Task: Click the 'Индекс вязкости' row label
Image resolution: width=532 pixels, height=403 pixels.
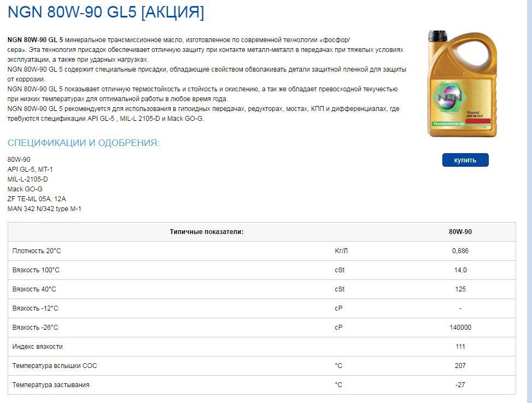Action: (38, 347)
